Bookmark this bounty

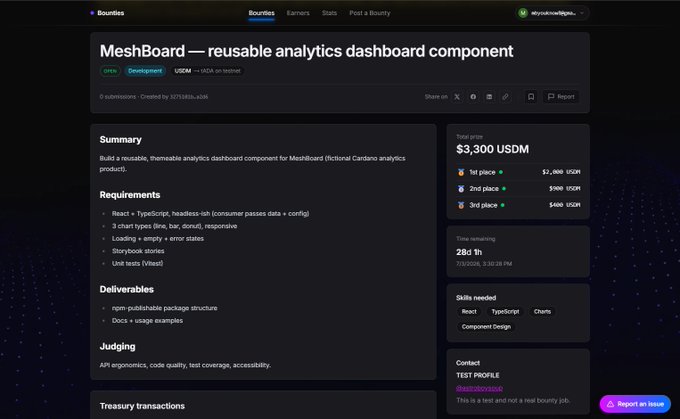coord(531,97)
